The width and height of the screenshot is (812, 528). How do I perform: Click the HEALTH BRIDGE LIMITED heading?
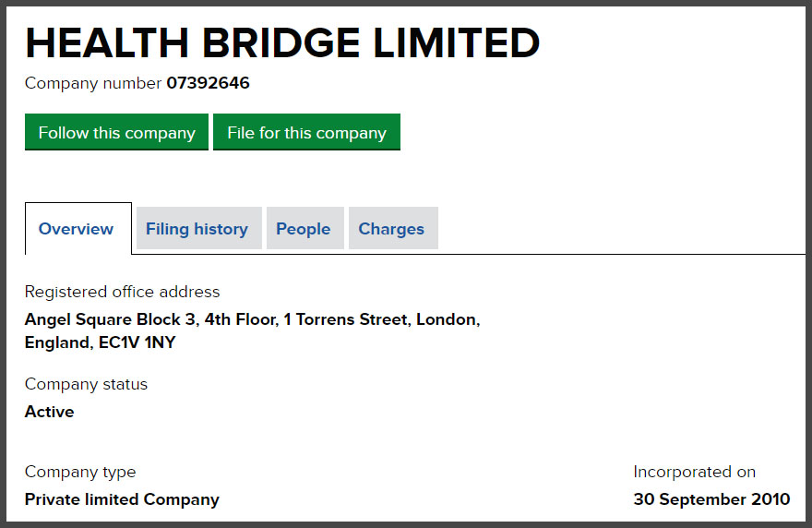coord(282,42)
